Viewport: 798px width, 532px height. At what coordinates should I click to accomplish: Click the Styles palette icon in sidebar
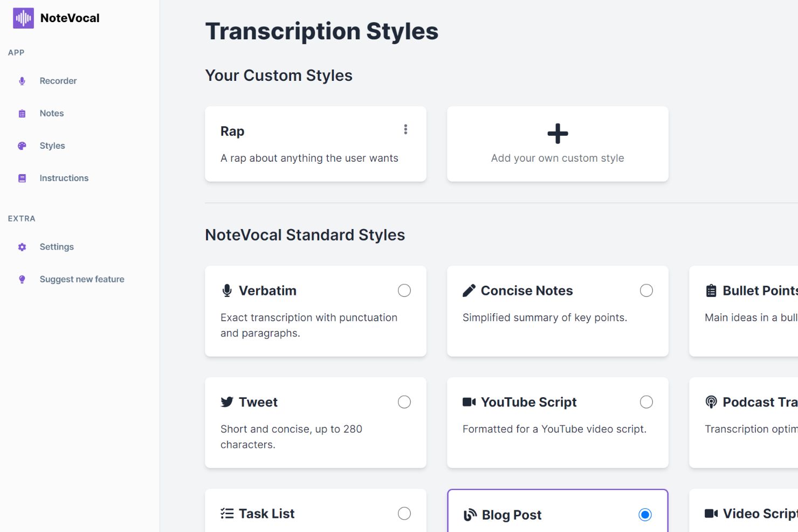pos(22,146)
